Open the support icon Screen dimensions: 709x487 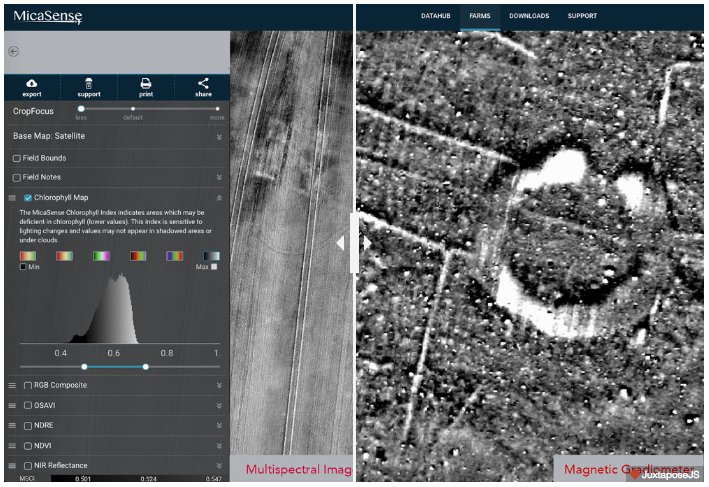[89, 83]
